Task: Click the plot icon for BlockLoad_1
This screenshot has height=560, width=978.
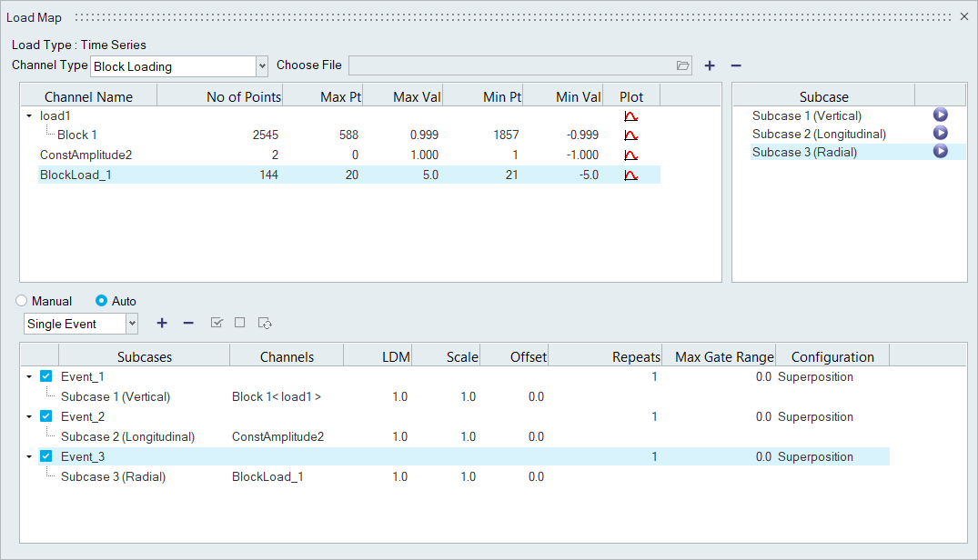Action: tap(630, 175)
